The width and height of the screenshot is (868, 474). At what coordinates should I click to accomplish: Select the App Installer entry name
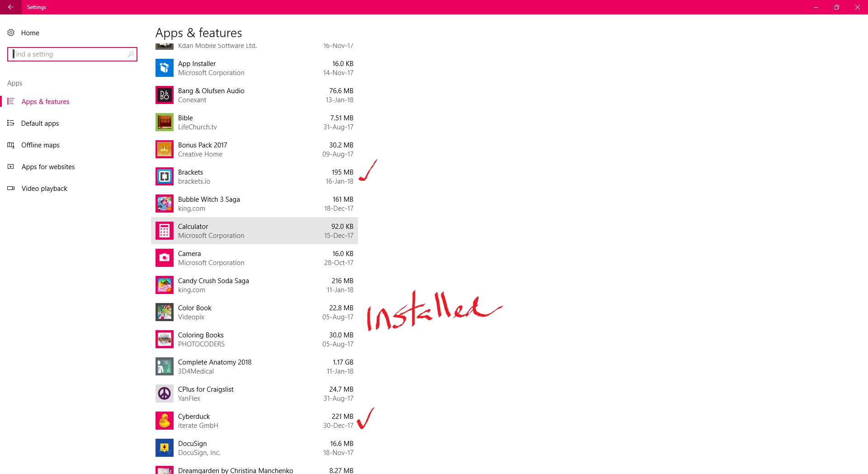coord(197,64)
